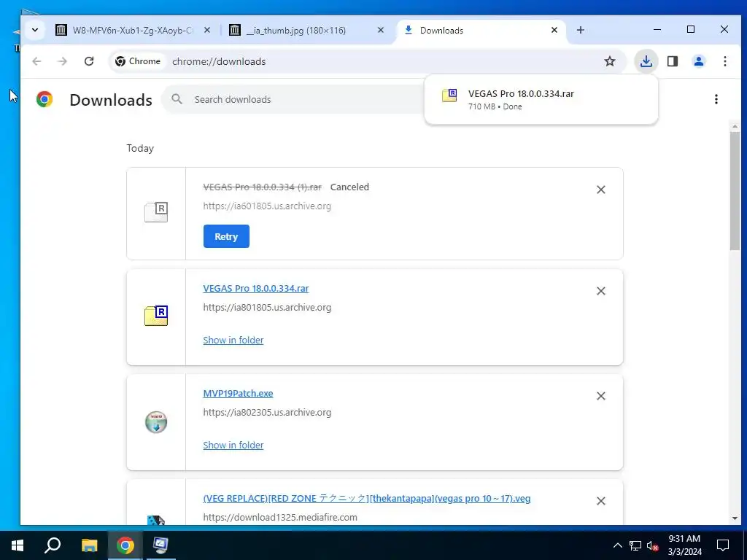Click the Chrome logo beside Downloads heading

[x=44, y=99]
